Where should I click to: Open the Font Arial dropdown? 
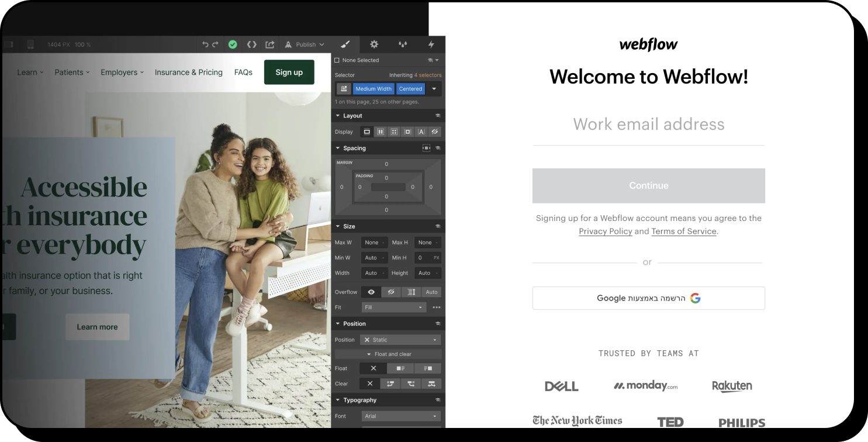click(400, 416)
